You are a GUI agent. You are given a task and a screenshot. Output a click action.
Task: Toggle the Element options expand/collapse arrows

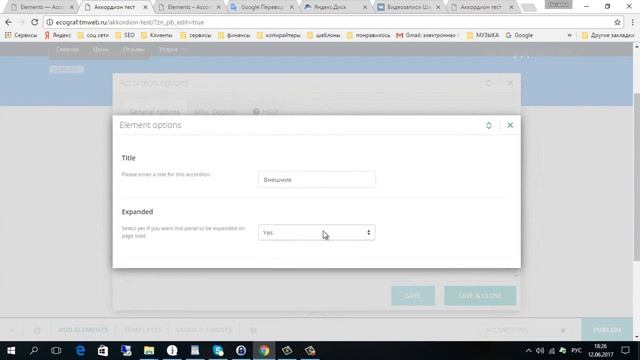click(489, 125)
